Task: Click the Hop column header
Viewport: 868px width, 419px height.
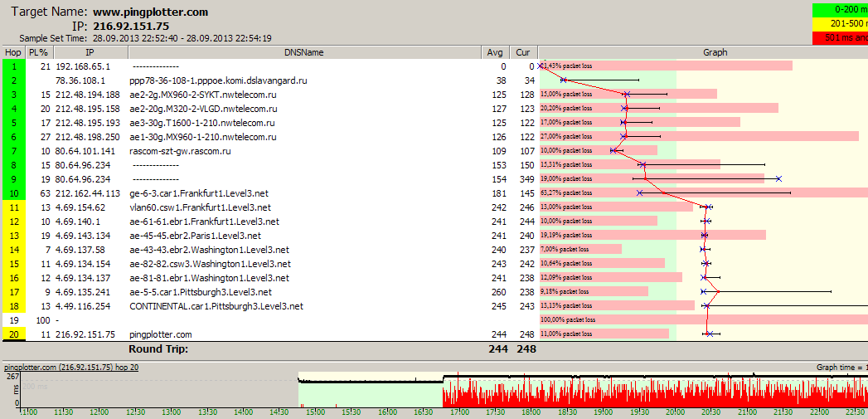Action: click(x=13, y=52)
